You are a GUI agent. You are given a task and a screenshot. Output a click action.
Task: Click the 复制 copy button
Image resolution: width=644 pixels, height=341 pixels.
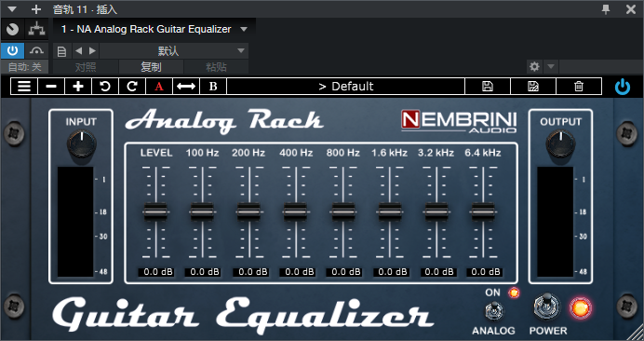click(151, 67)
